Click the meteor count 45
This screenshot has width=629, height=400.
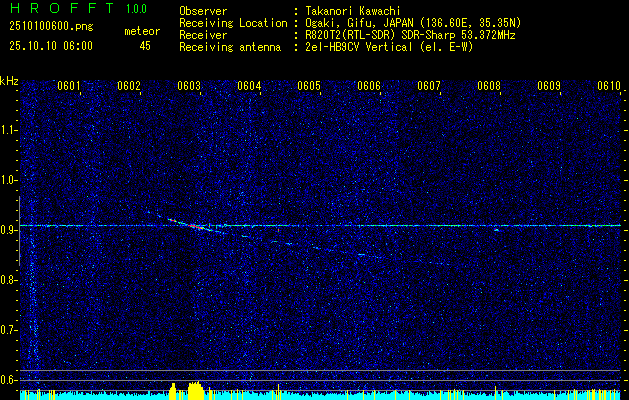[145, 46]
